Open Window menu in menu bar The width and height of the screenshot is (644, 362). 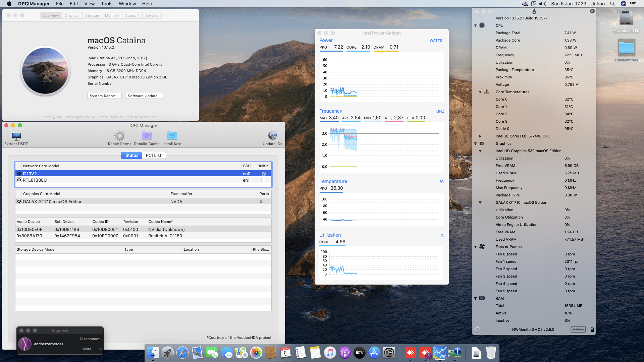(127, 4)
